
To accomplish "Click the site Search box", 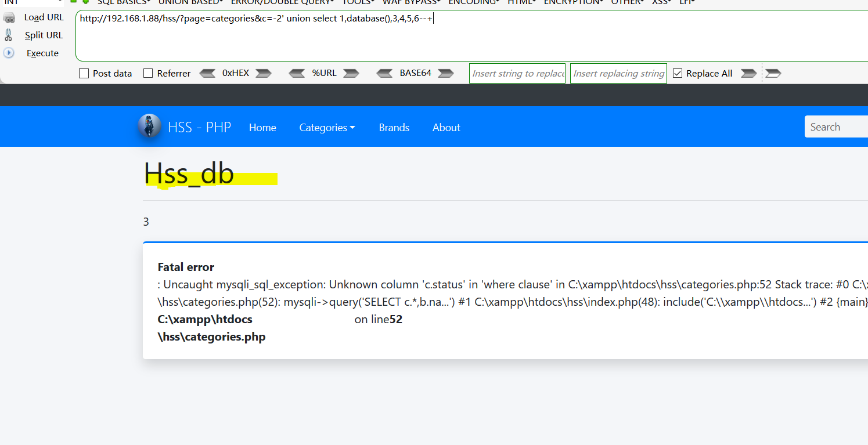I will 836,127.
